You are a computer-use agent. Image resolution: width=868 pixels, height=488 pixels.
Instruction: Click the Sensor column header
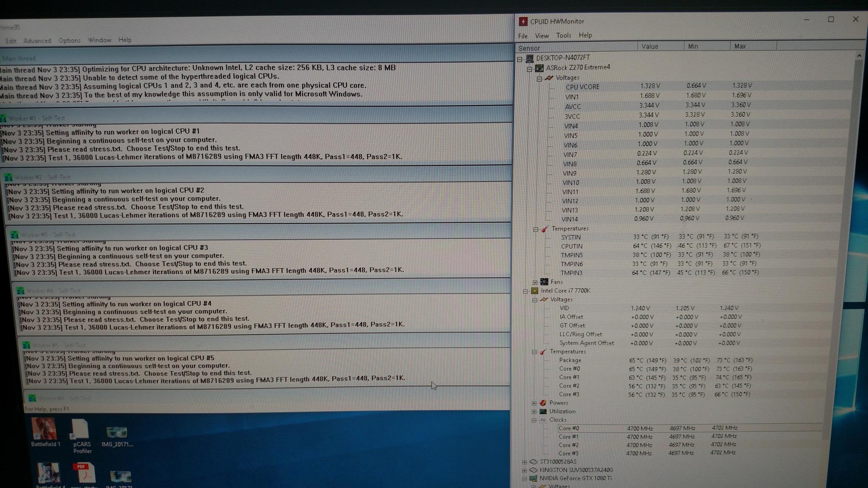pyautogui.click(x=576, y=47)
